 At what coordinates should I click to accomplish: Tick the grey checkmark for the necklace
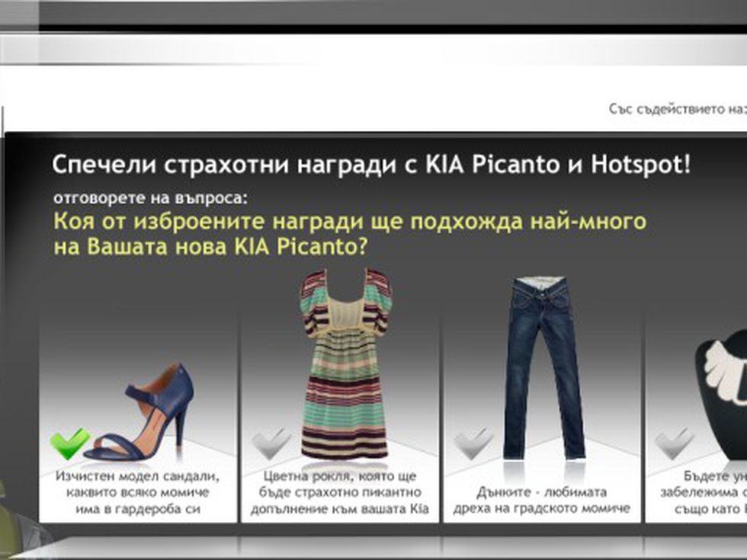[675, 443]
